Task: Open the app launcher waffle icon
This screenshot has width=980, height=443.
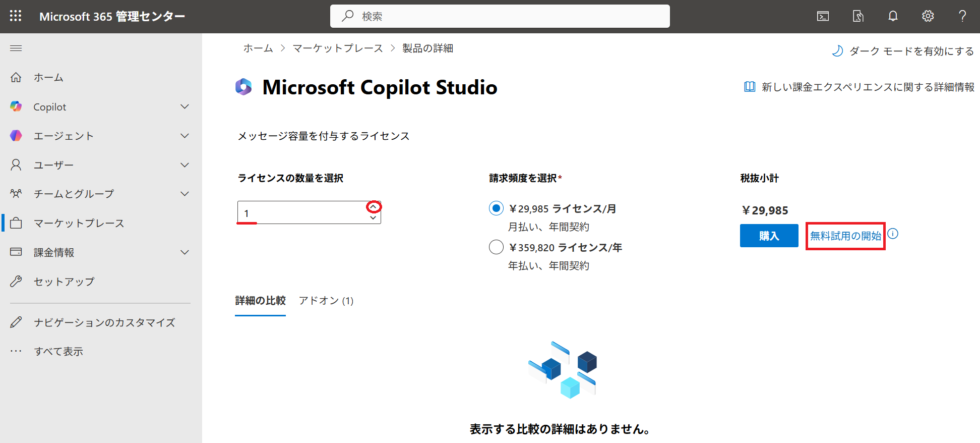Action: (16, 16)
